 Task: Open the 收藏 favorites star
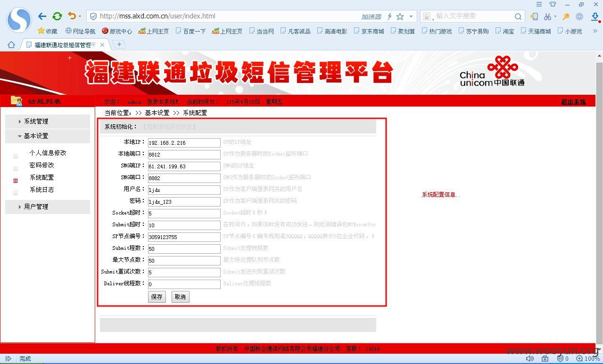pos(48,31)
